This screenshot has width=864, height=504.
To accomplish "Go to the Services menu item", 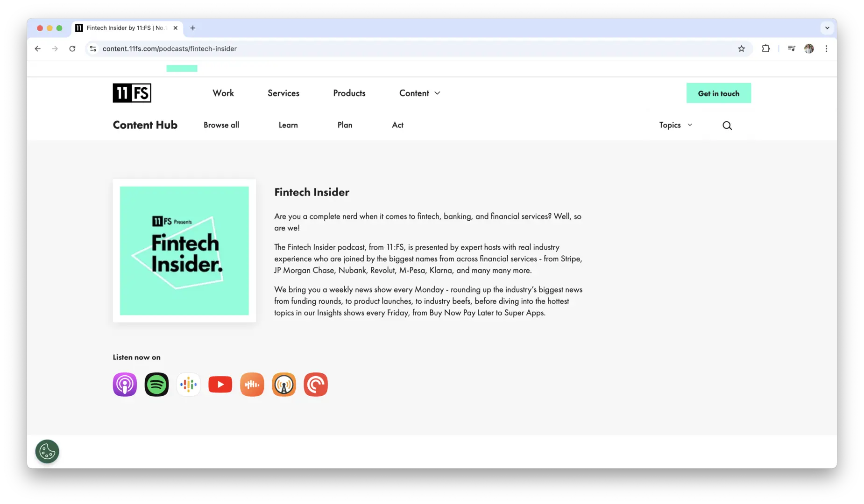I will (x=283, y=93).
